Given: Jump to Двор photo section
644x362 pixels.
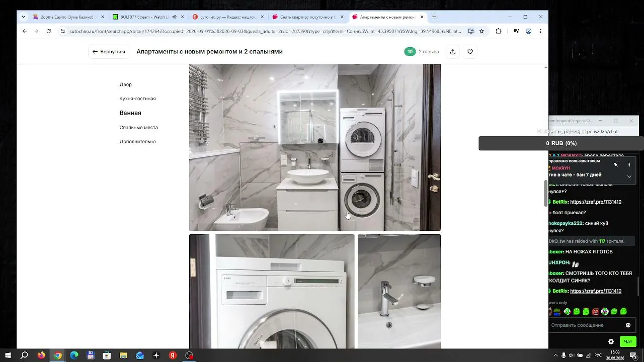Looking at the screenshot, I should point(126,84).
